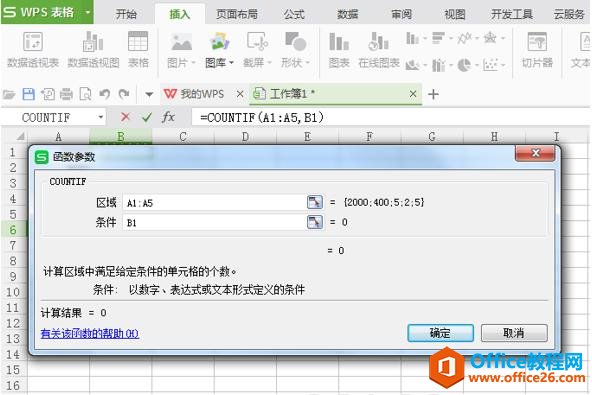Select column B header
Viewport: 592px width, 395px height.
point(121,136)
